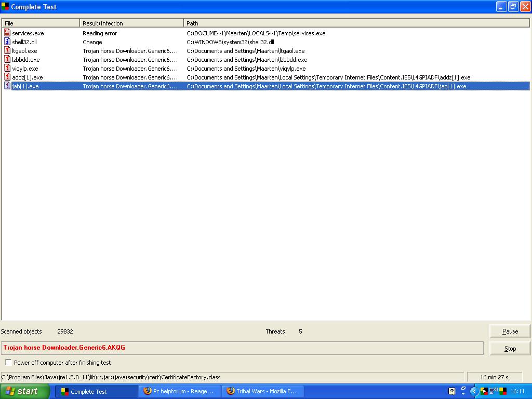Select the shell32.dll file name
The height and width of the screenshot is (399, 532).
click(x=24, y=42)
